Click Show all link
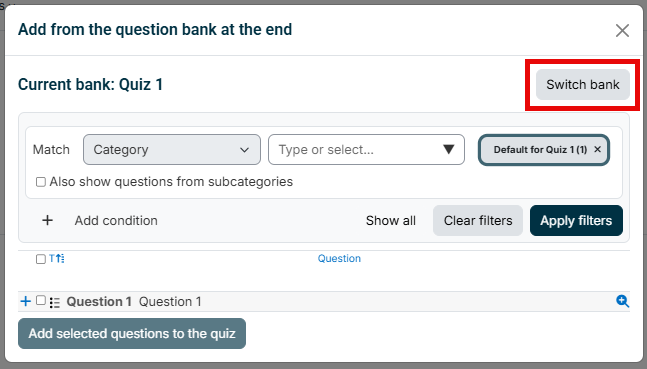The image size is (647, 369). click(390, 220)
